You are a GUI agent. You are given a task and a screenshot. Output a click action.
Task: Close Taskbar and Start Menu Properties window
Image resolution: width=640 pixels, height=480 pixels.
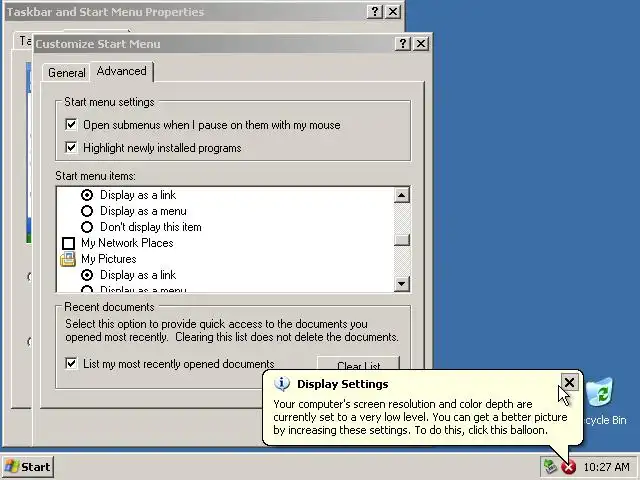pos(393,11)
